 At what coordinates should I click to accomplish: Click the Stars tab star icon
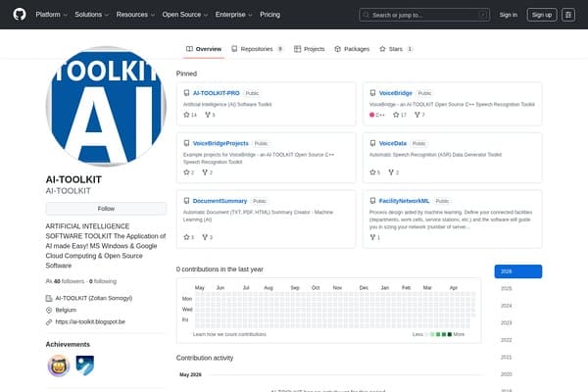382,49
